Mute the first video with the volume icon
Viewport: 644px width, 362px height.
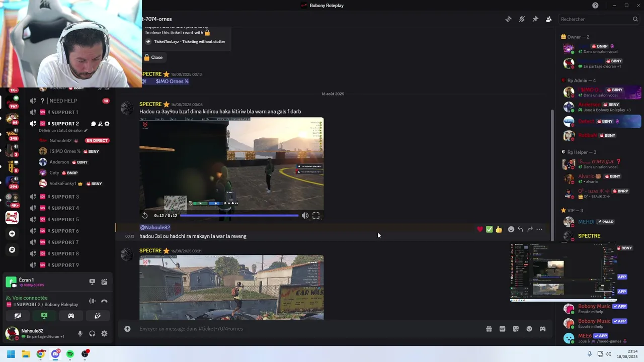(305, 216)
